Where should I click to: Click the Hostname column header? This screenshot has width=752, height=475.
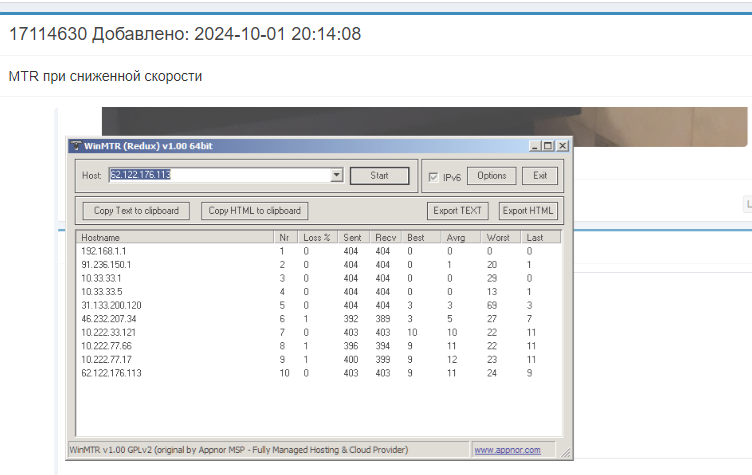pos(175,238)
